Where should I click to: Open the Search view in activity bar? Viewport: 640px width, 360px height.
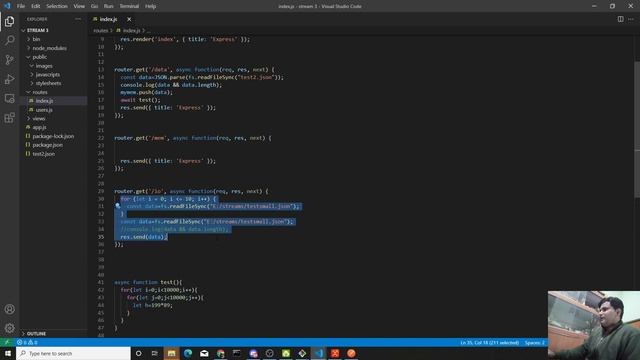9,40
